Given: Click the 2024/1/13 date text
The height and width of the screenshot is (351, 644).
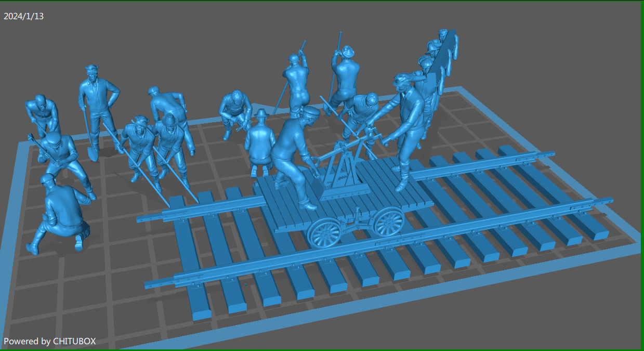Looking at the screenshot, I should click(23, 16).
